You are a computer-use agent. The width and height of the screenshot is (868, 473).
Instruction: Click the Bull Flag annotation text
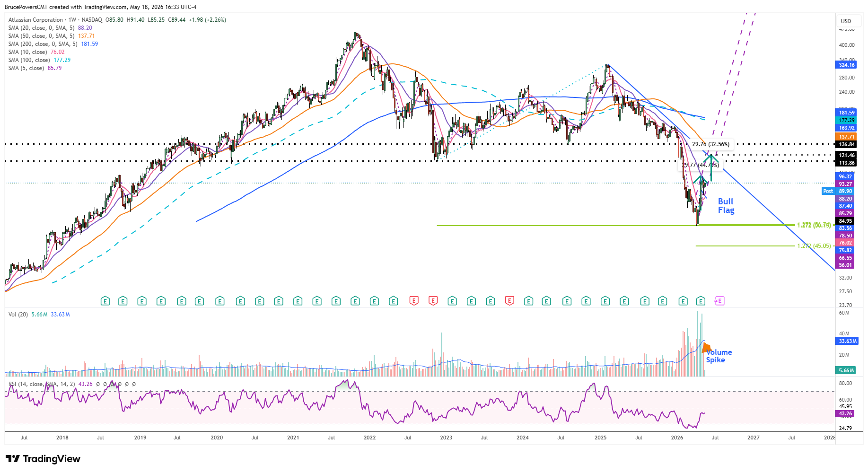tap(726, 206)
